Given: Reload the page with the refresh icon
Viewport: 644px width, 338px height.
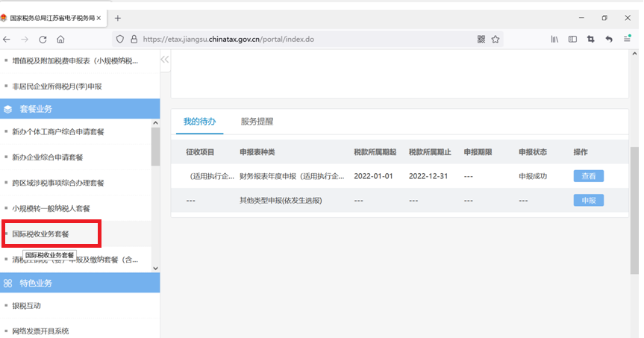Looking at the screenshot, I should [x=43, y=40].
